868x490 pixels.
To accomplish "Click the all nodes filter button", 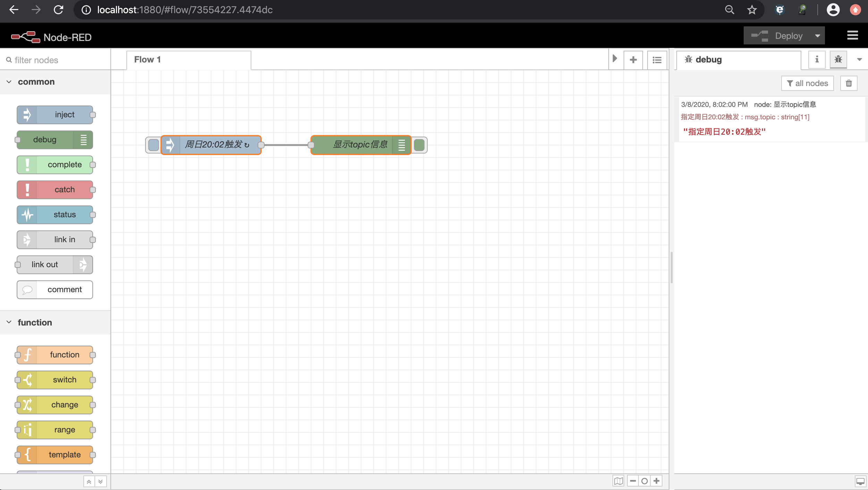I will 807,83.
